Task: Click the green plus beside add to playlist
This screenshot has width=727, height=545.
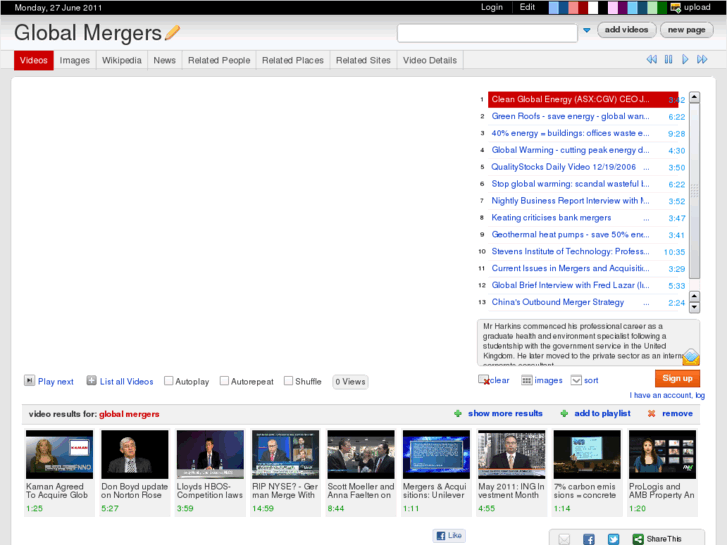Action: pyautogui.click(x=564, y=413)
